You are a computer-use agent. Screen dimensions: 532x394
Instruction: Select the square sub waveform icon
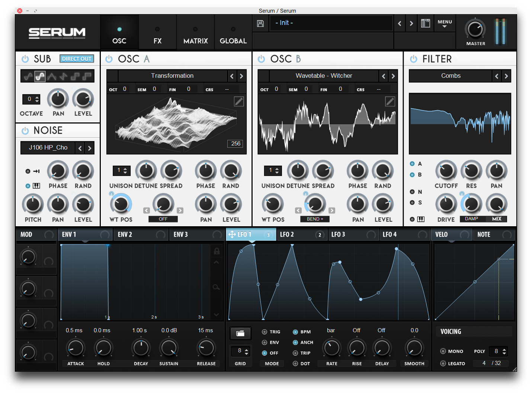(x=75, y=76)
